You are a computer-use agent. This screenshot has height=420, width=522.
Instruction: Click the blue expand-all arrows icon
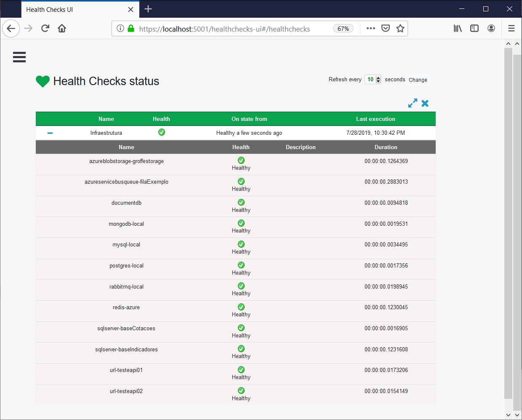pos(413,103)
